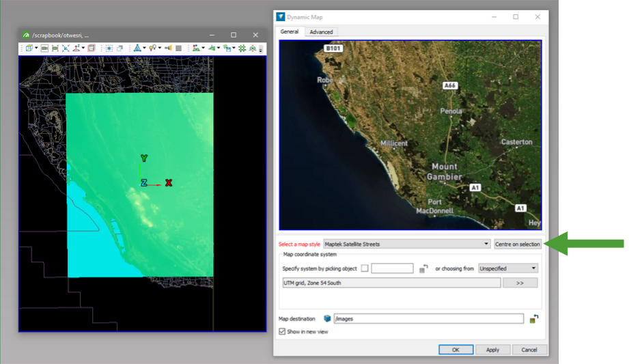The image size is (629, 364).
Task: Click the blue triangle network icon
Action: coord(137,48)
